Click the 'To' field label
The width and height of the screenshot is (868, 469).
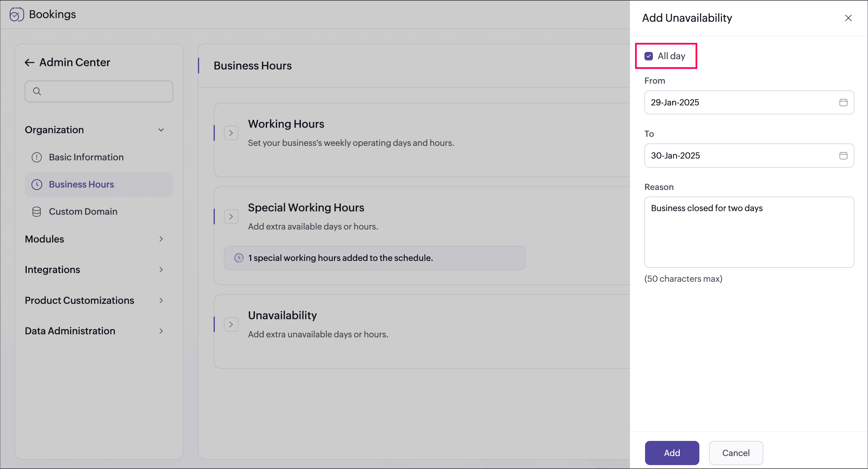click(649, 134)
